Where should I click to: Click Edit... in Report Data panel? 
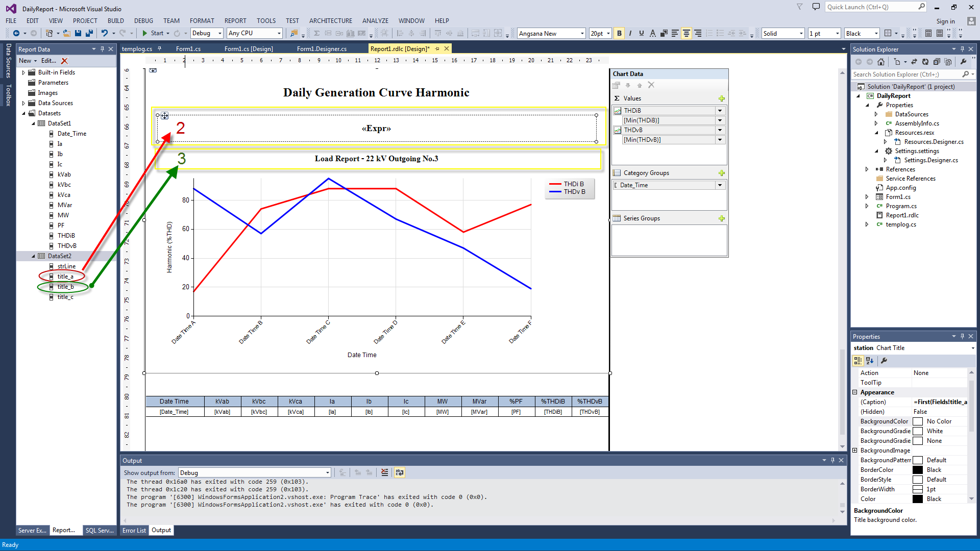[48, 61]
